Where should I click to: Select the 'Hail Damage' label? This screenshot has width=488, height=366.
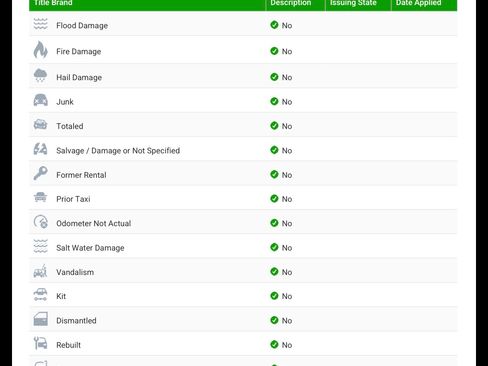point(79,77)
